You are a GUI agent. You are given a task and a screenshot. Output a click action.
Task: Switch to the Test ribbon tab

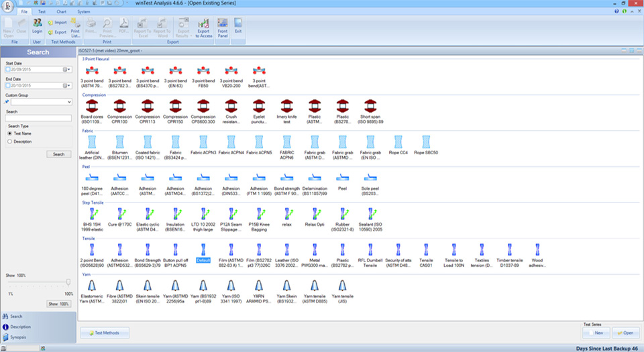tap(42, 11)
